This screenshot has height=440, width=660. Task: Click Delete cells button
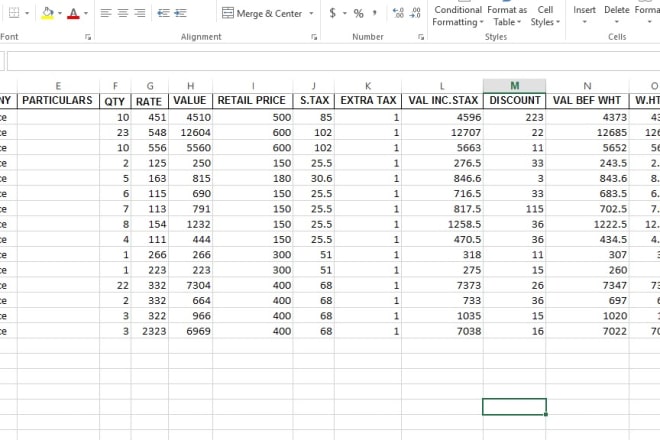pyautogui.click(x=617, y=14)
